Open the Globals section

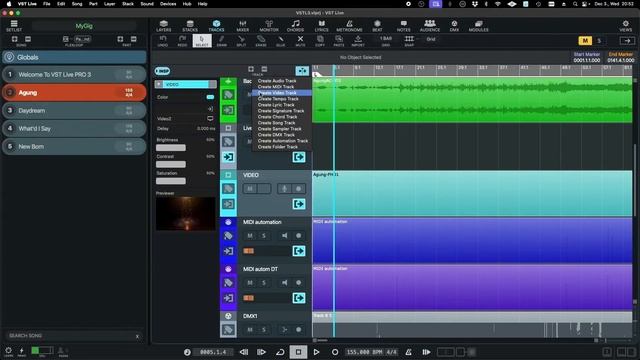click(x=74, y=57)
